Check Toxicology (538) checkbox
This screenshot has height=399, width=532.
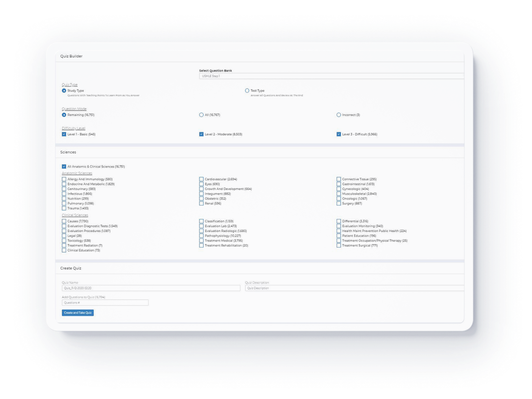coord(64,241)
